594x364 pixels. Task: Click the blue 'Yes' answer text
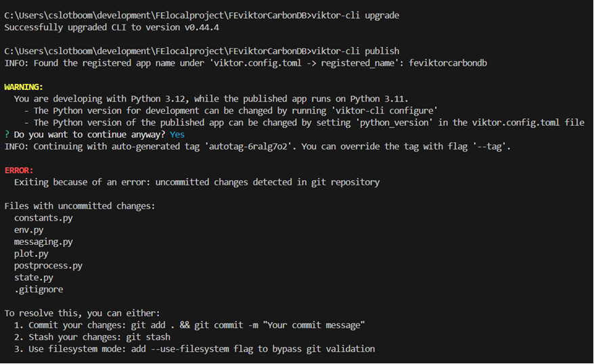point(177,135)
